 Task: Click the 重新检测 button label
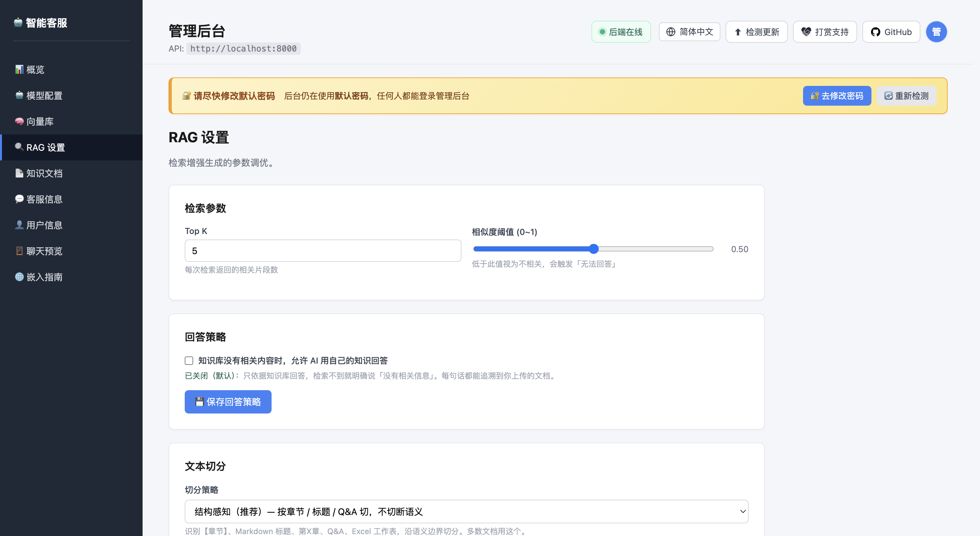point(912,96)
